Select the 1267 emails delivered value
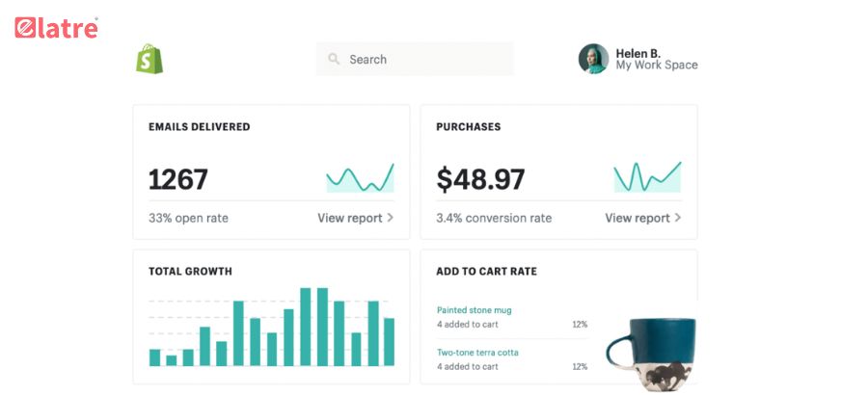868x395 pixels. click(x=178, y=179)
